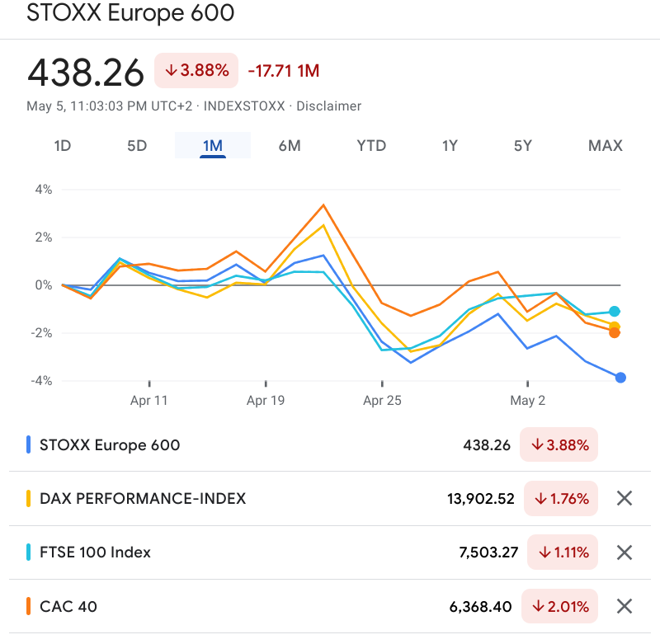Click the blue STOXX endpoint dot on chart
This screenshot has width=660, height=644.
(x=620, y=378)
